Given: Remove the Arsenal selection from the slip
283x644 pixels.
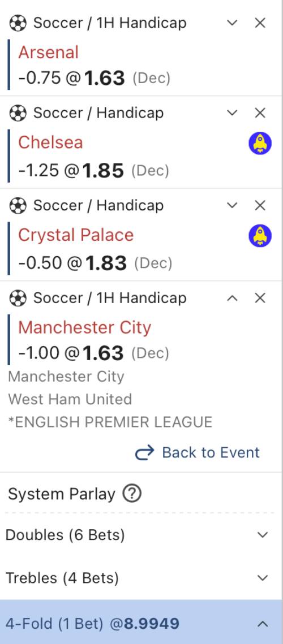Looking at the screenshot, I should click(x=260, y=23).
